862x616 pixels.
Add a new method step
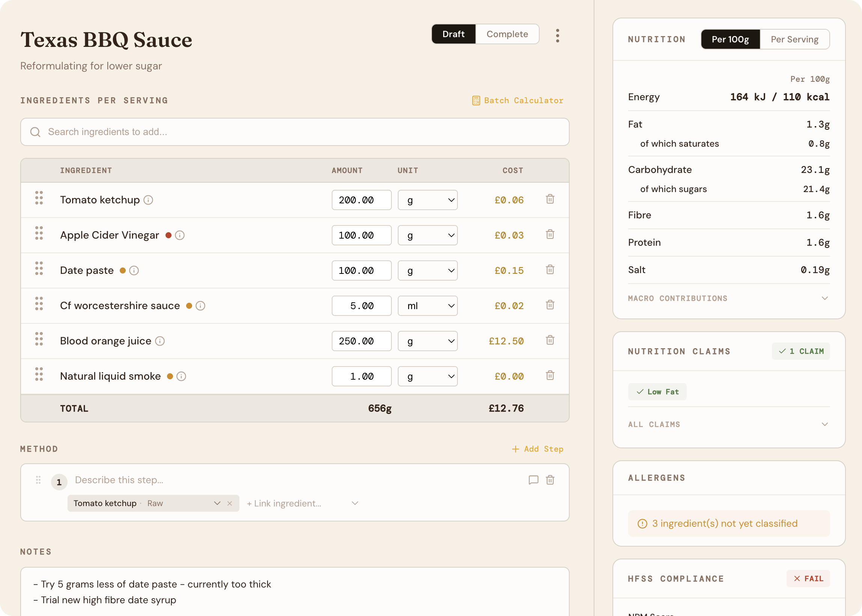tap(538, 449)
